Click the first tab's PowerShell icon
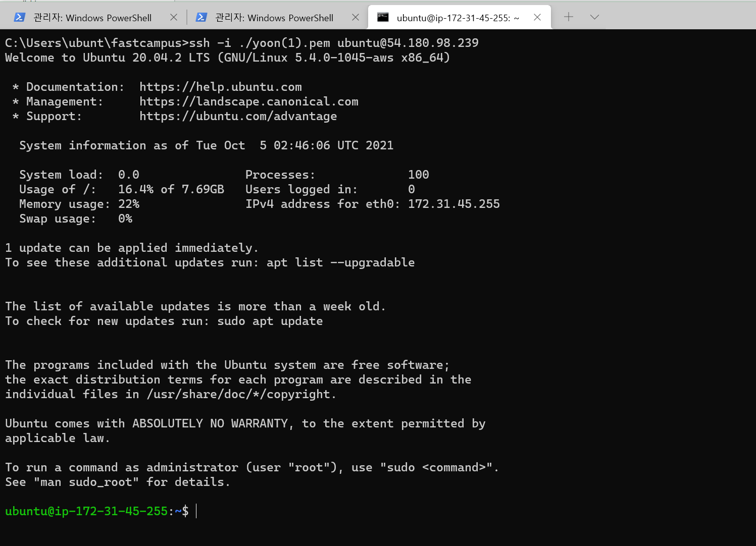The height and width of the screenshot is (546, 756). 19,18
